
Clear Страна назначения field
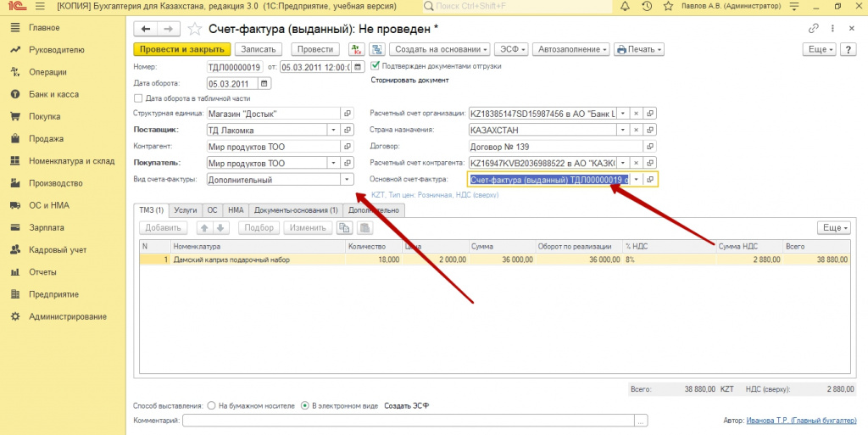coord(637,130)
